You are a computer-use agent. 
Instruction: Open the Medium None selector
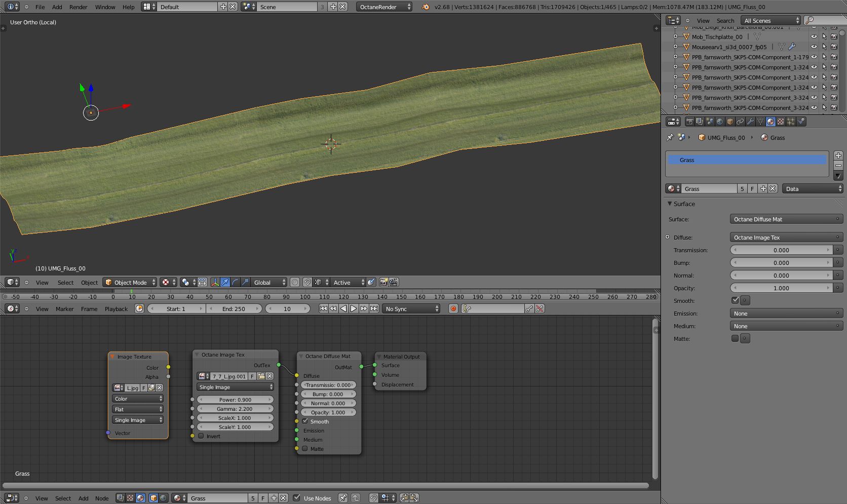point(786,326)
